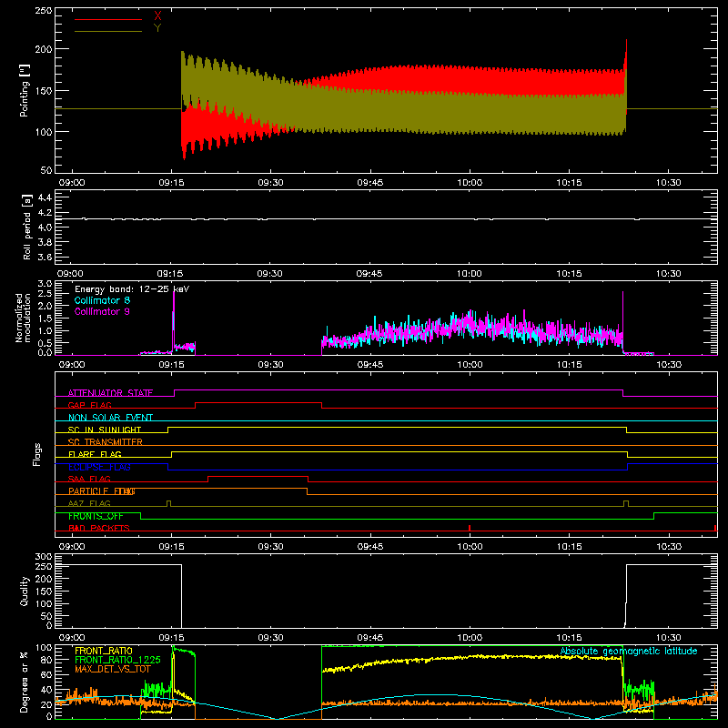Click the 200 tick on Pointing axis
The height and width of the screenshot is (728, 728).
(x=44, y=49)
